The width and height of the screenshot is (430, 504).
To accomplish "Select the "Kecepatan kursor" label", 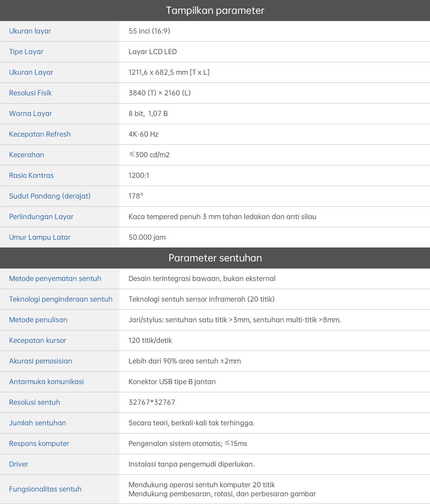I will tap(37, 340).
